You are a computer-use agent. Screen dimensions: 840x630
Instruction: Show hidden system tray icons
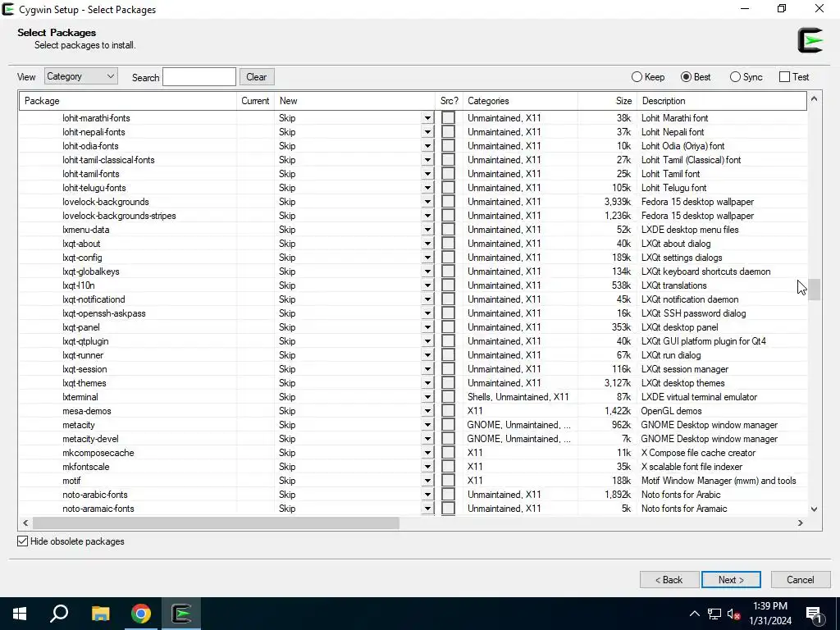point(694,614)
